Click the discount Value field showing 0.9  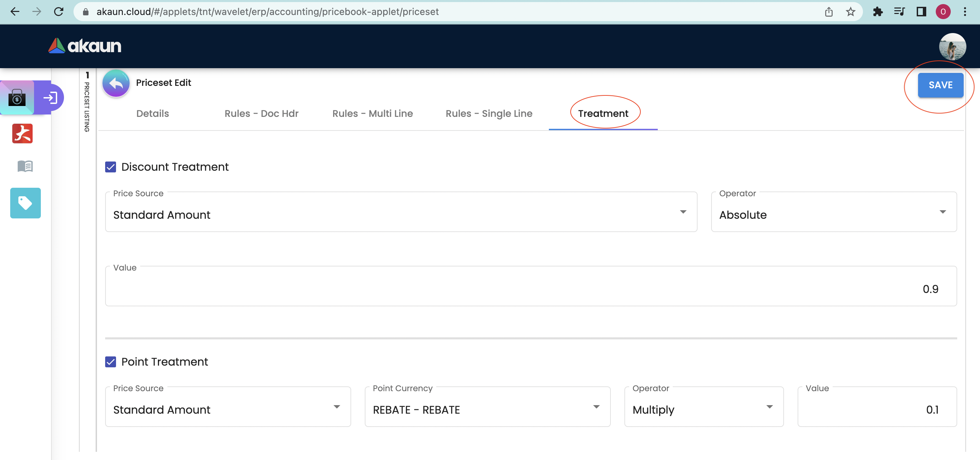(530, 289)
